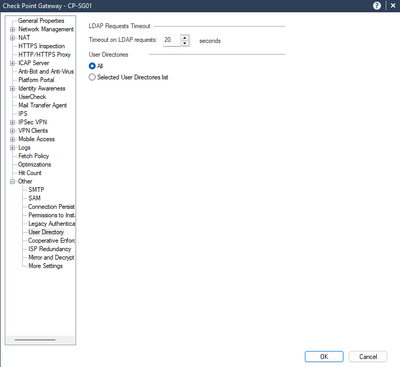Viewport: 400px width, 367px height.
Task: Expand the Logs tree node
Action: point(12,148)
